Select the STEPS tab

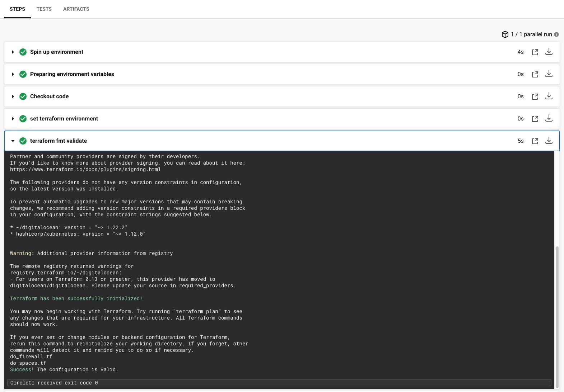tap(17, 9)
